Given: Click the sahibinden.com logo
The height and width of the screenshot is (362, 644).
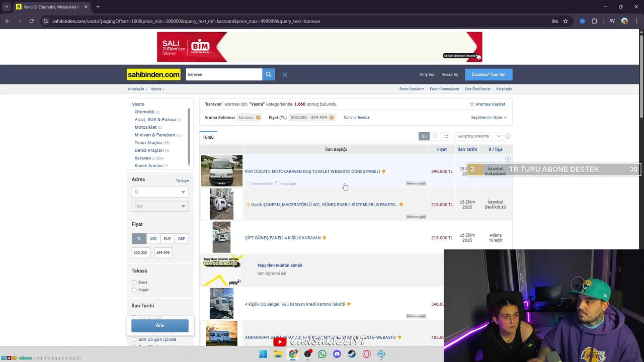Looking at the screenshot, I should point(153,74).
